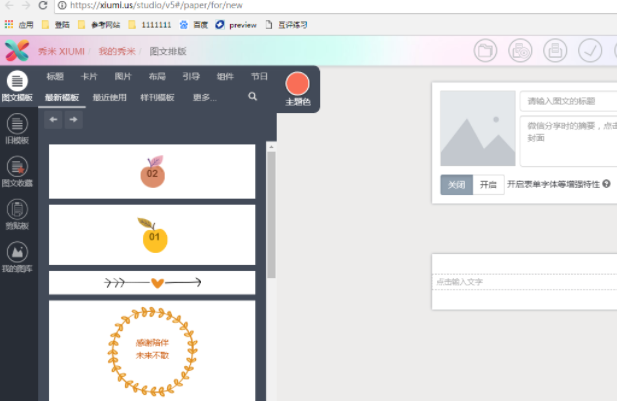Open the folder icon in header
Screen dimensions: 617x401
tap(485, 50)
